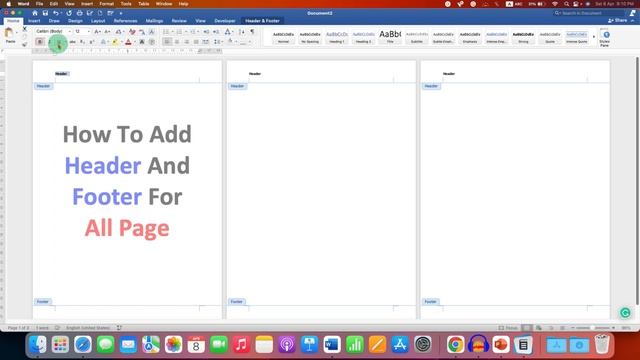The image size is (640, 360).
Task: Click the Header text on first page
Action: [x=61, y=74]
